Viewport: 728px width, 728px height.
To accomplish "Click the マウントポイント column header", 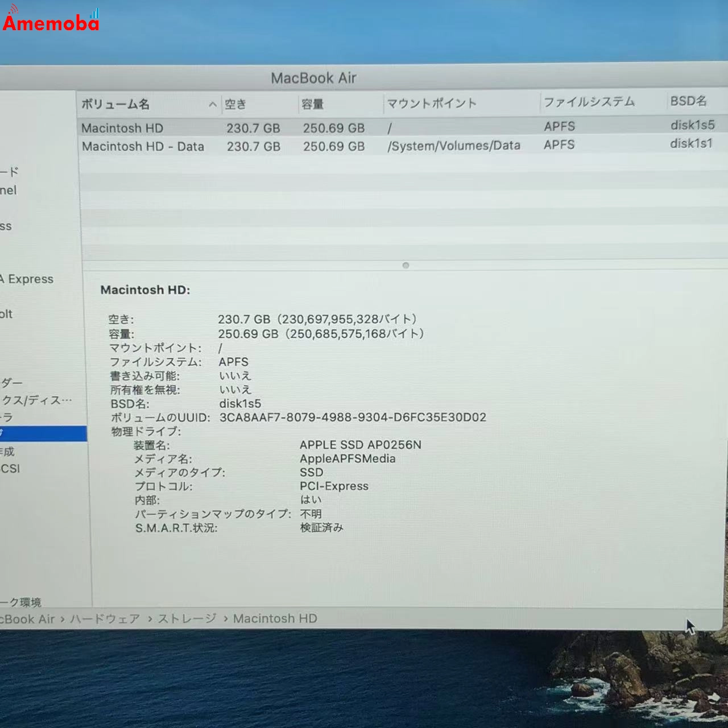I will click(432, 102).
